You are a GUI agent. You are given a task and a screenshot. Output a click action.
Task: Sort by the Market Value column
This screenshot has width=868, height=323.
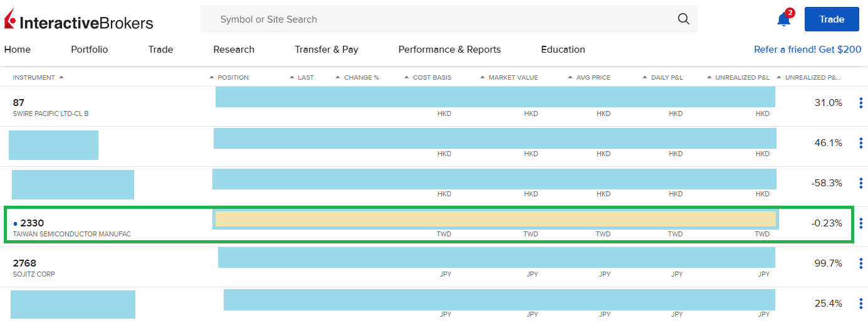(x=509, y=78)
